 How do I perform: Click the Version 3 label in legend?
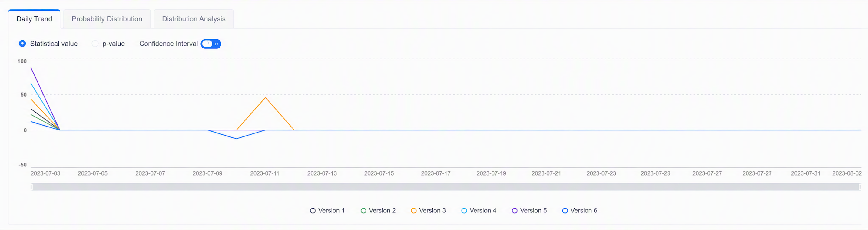[x=432, y=210]
